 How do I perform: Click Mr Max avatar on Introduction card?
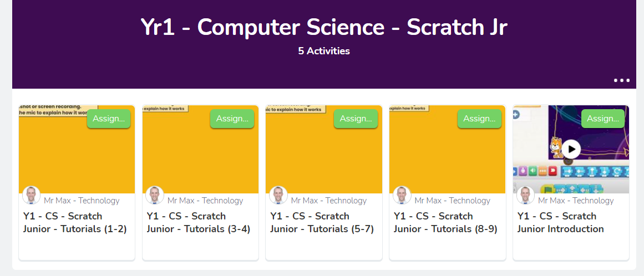coord(526,195)
